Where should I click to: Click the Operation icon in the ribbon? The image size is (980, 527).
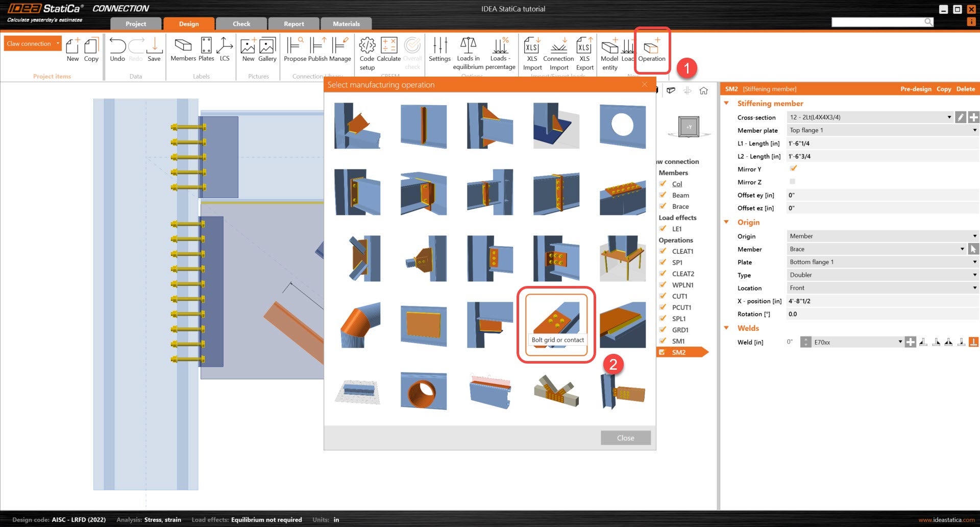pyautogui.click(x=651, y=50)
